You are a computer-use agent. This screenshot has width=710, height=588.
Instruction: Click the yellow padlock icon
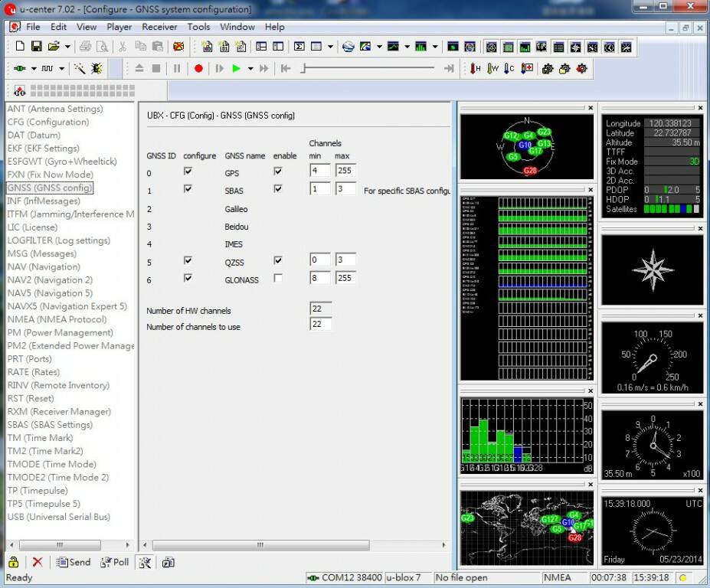(x=13, y=563)
